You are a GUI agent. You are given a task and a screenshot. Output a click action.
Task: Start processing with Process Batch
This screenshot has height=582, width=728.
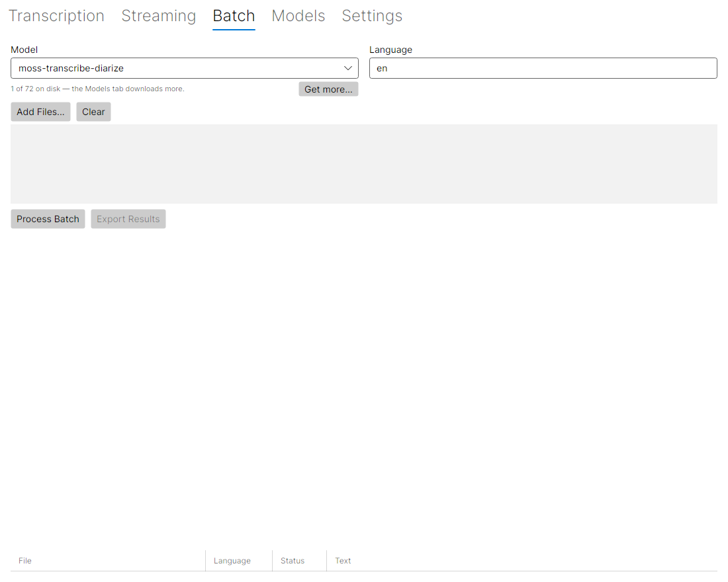pos(48,219)
